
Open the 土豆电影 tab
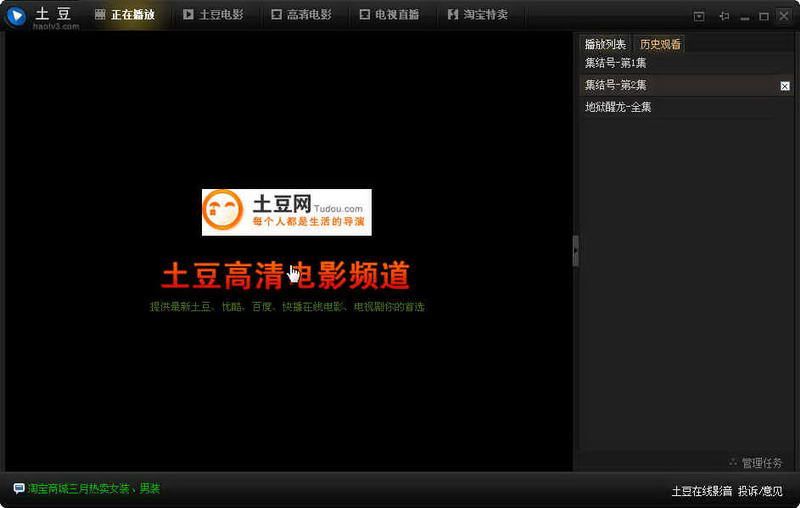tap(213, 15)
